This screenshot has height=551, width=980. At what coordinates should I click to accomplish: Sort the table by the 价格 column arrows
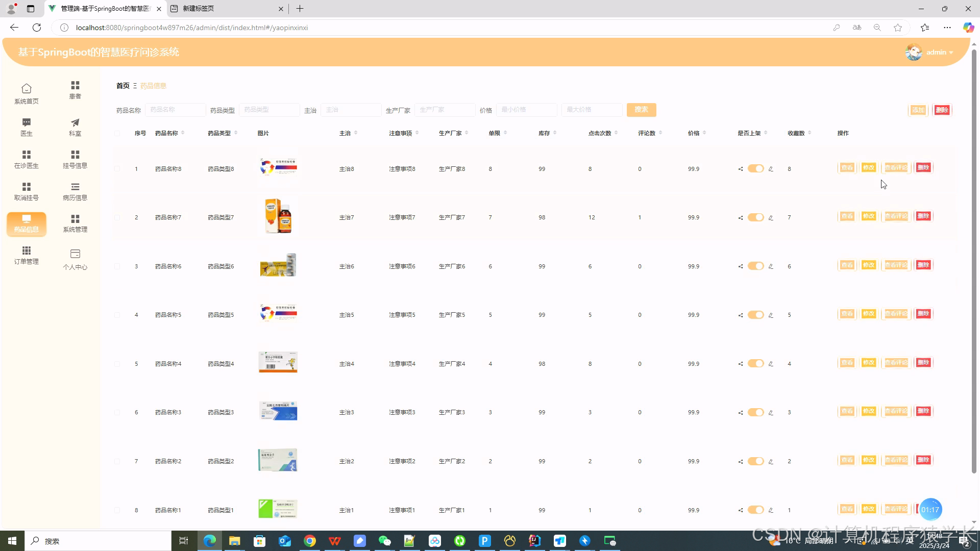coord(704,133)
